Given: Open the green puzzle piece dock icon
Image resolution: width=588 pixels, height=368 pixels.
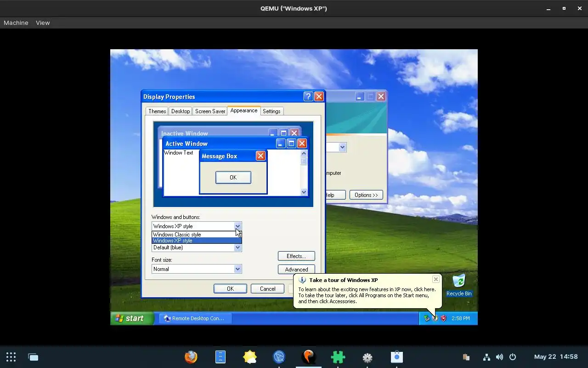Looking at the screenshot, I should 338,357.
